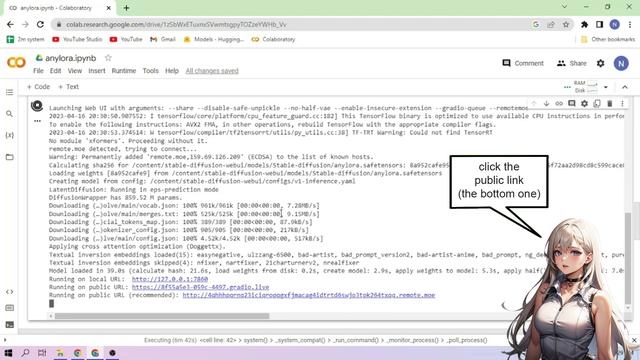Screen dimensions: 640x360
Task: Open the YouTube bookmark
Action: point(126,39)
